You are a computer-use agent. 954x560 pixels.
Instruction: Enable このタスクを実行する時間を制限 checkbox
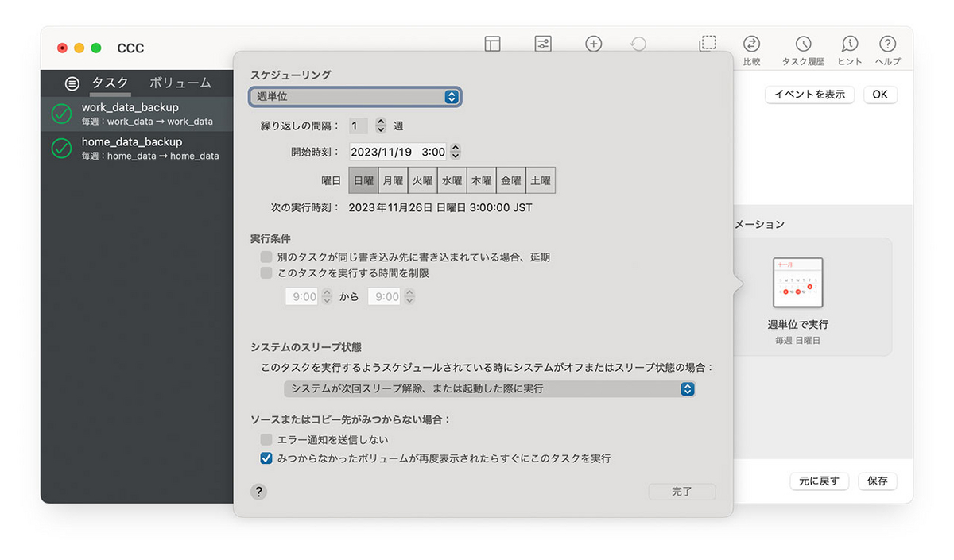[266, 273]
